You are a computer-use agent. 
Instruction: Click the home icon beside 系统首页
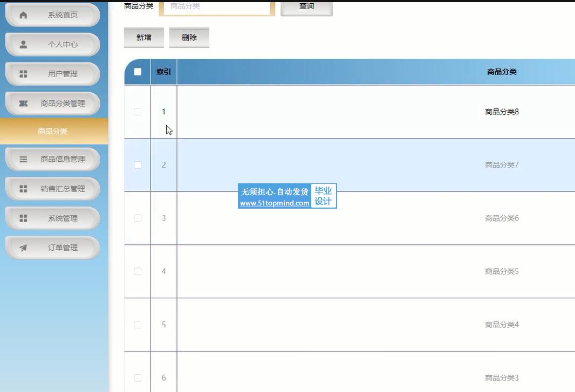pos(23,15)
